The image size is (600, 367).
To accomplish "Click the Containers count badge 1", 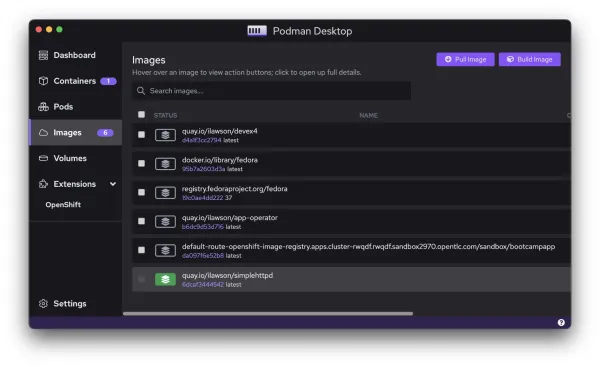I will pyautogui.click(x=108, y=81).
